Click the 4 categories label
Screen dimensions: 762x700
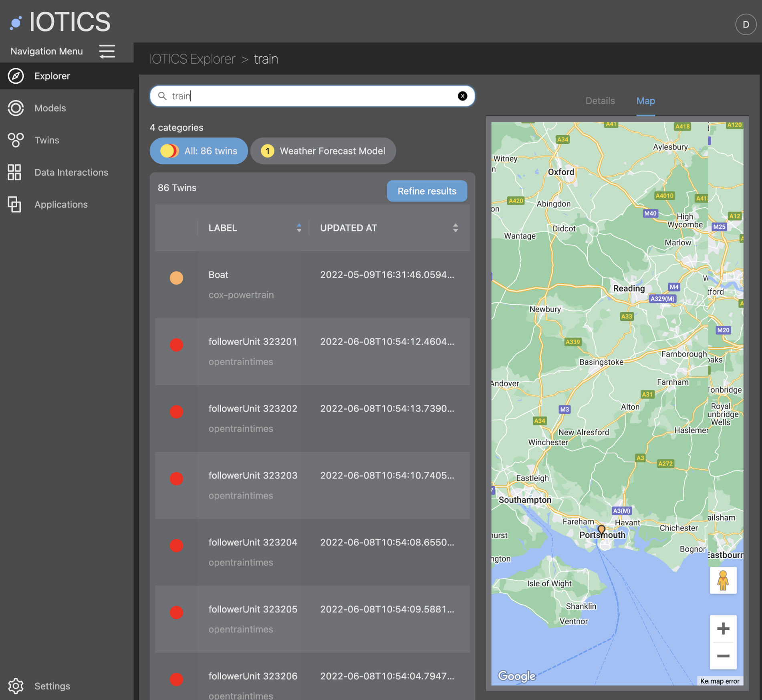(x=176, y=127)
